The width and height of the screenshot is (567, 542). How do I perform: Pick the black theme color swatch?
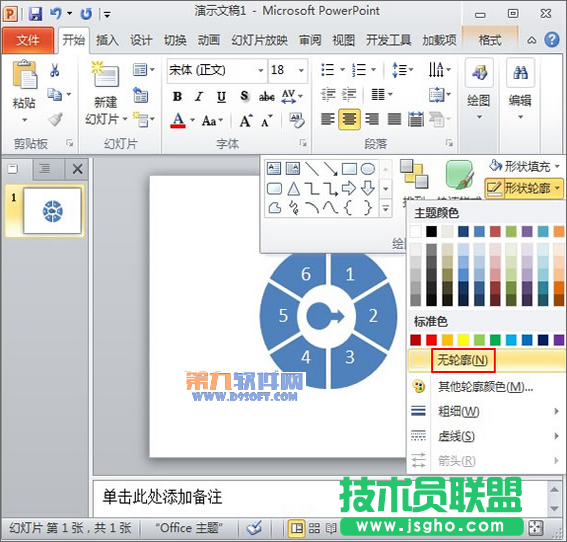[x=431, y=232]
